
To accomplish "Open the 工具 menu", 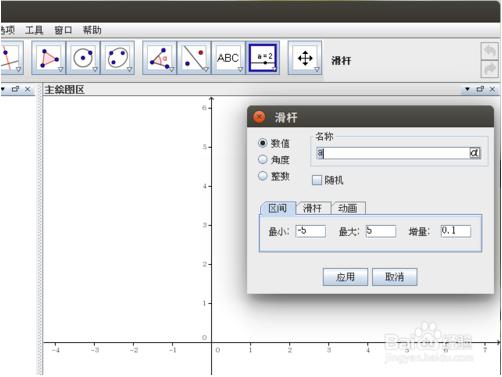I will coord(34,30).
